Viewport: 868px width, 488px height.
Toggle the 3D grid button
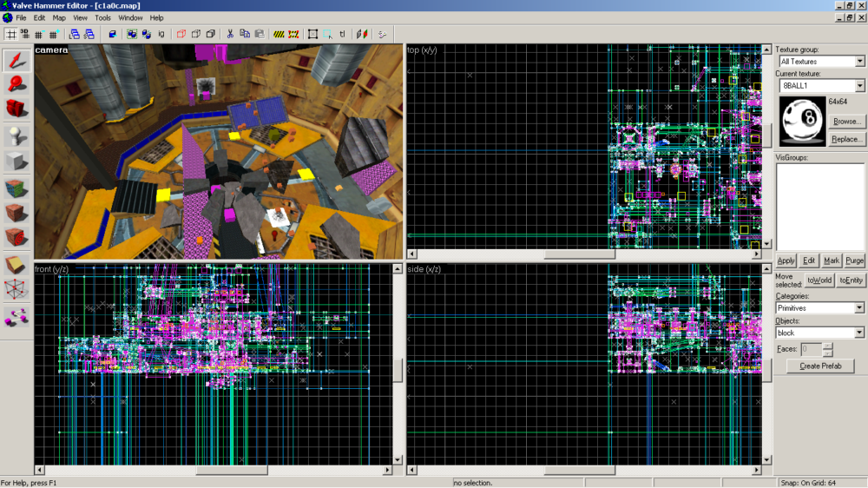(x=24, y=35)
